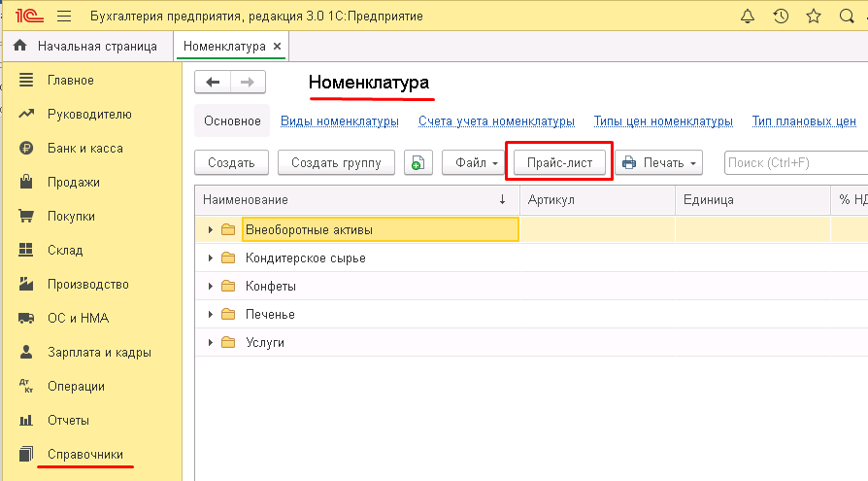Image resolution: width=868 pixels, height=481 pixels.
Task: Click the Производство factory icon
Action: pyautogui.click(x=26, y=284)
